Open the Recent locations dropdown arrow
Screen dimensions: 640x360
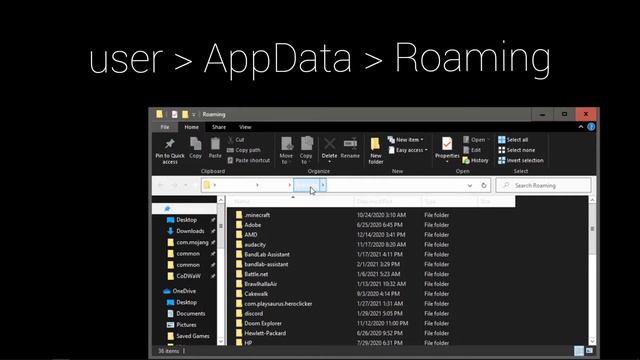tap(186, 185)
